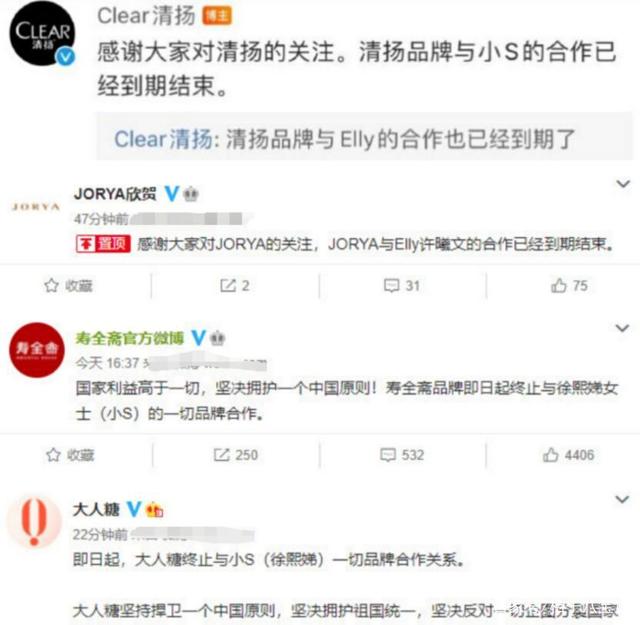Open the 大人糖 logo avatar
The image size is (640, 625).
[35, 522]
